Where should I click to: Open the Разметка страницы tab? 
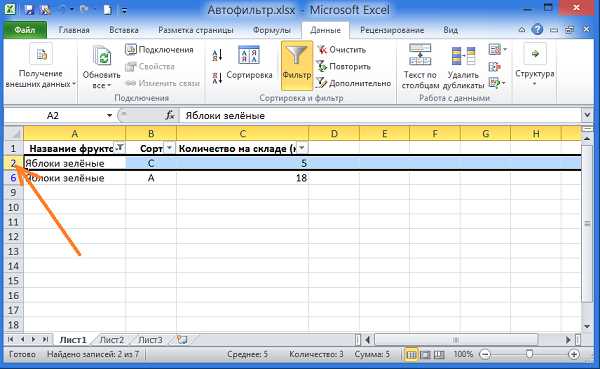(x=196, y=30)
